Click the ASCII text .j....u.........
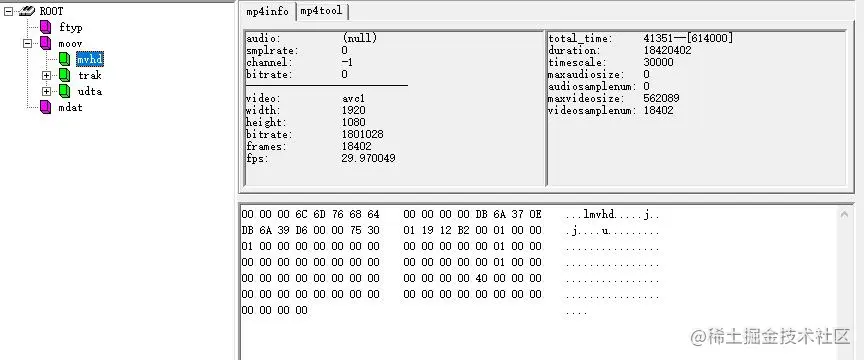The image size is (864, 360). (x=612, y=231)
